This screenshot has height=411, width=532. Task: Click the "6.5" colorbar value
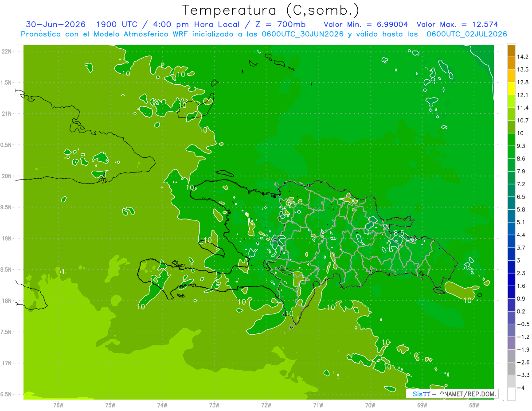click(522, 197)
